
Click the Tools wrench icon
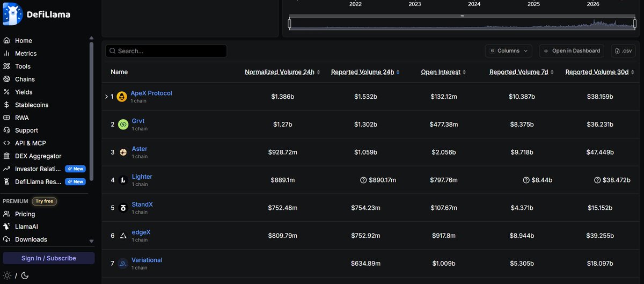[x=7, y=67]
